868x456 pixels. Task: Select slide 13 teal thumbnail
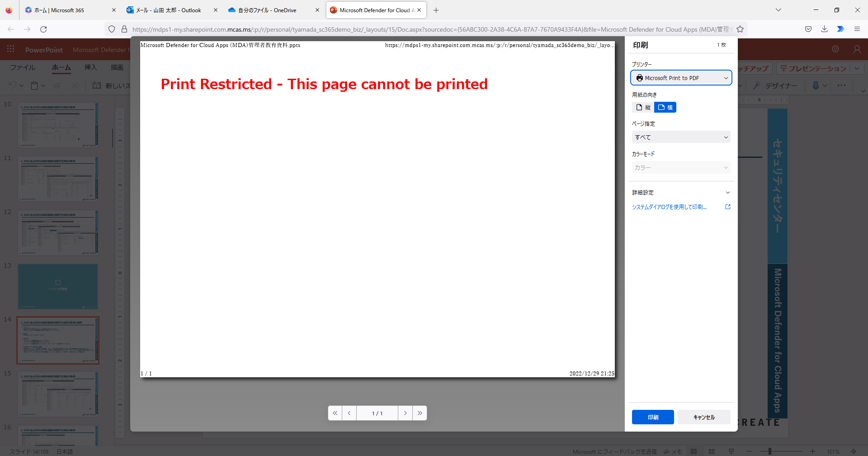[x=58, y=286]
